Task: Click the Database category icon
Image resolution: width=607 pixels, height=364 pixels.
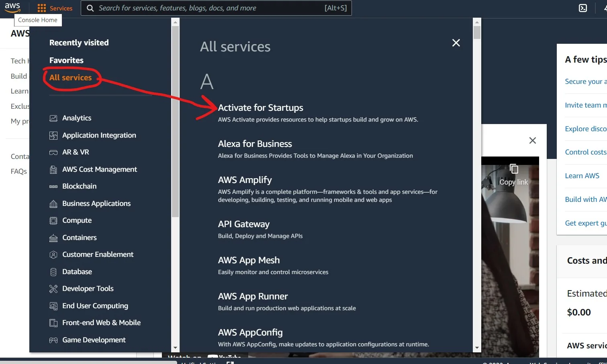Action: click(x=53, y=272)
